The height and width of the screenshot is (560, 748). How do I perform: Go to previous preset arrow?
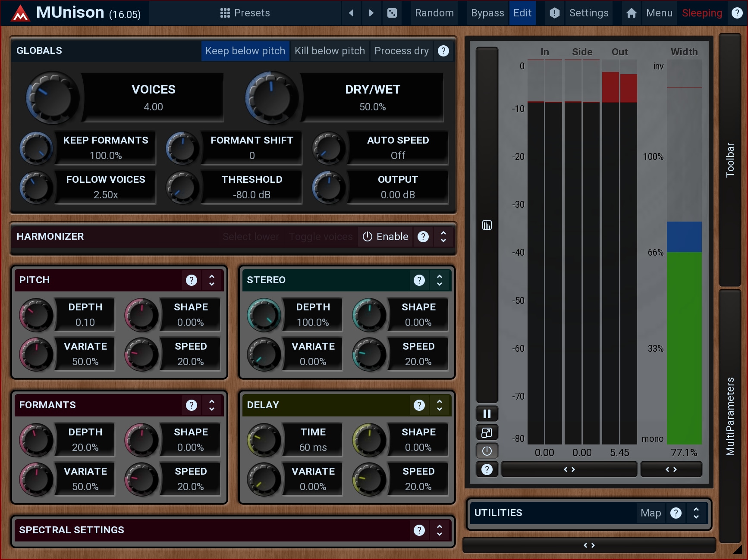point(351,13)
